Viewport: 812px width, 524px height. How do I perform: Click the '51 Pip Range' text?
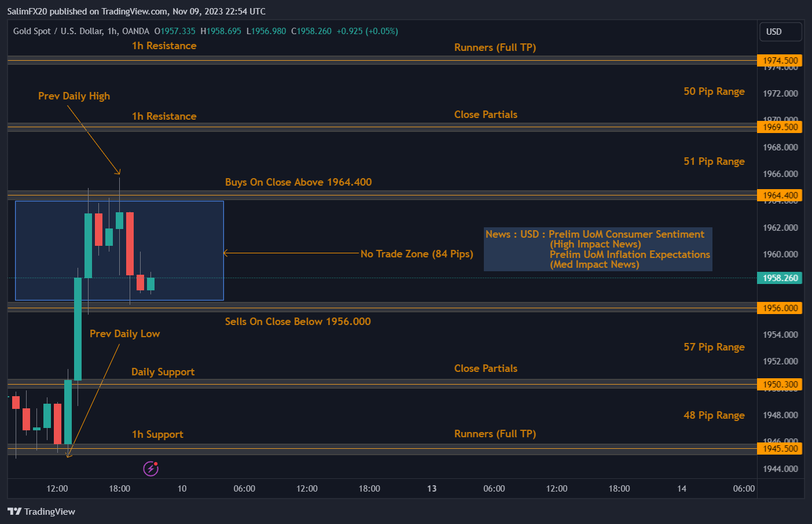click(714, 161)
